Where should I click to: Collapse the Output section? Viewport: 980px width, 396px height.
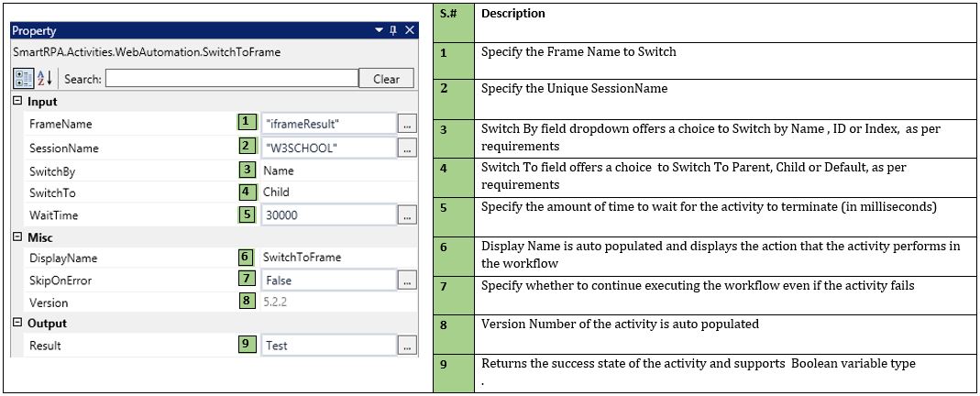[18, 324]
